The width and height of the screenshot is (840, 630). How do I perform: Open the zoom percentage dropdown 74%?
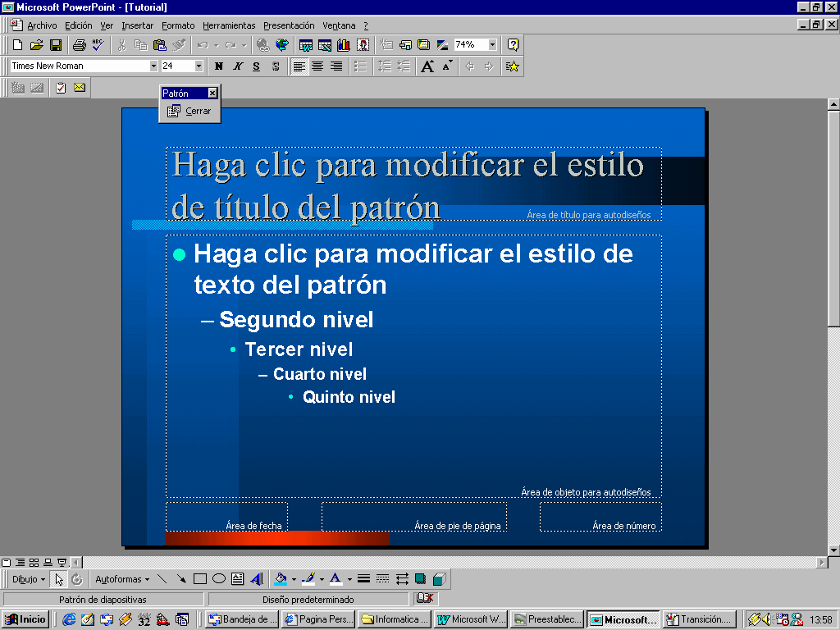click(492, 45)
